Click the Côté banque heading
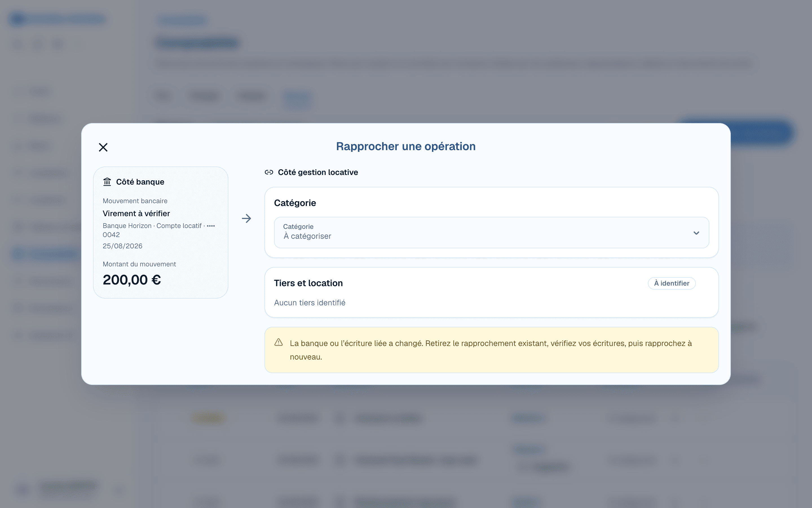The width and height of the screenshot is (812, 508). [140, 182]
